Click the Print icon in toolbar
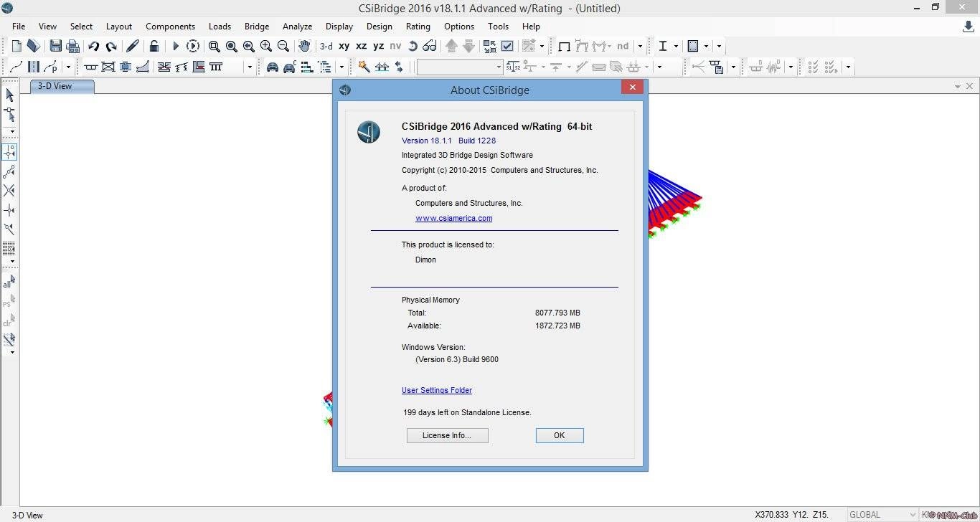Viewport: 980px width, 522px height. pyautogui.click(x=72, y=46)
